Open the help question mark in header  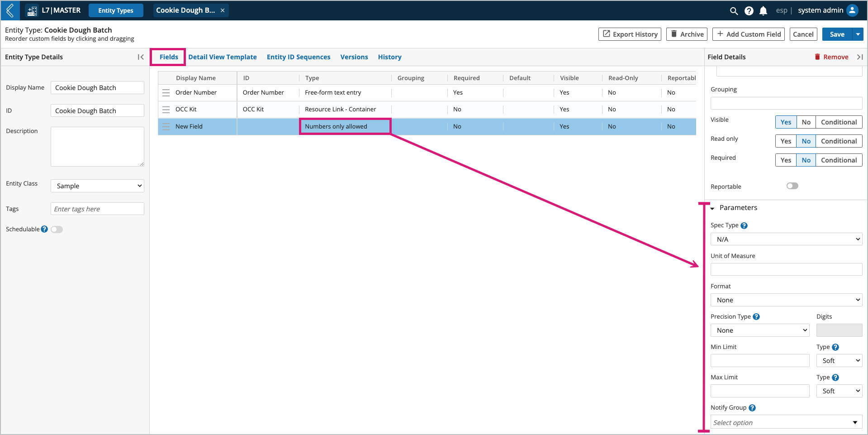749,11
